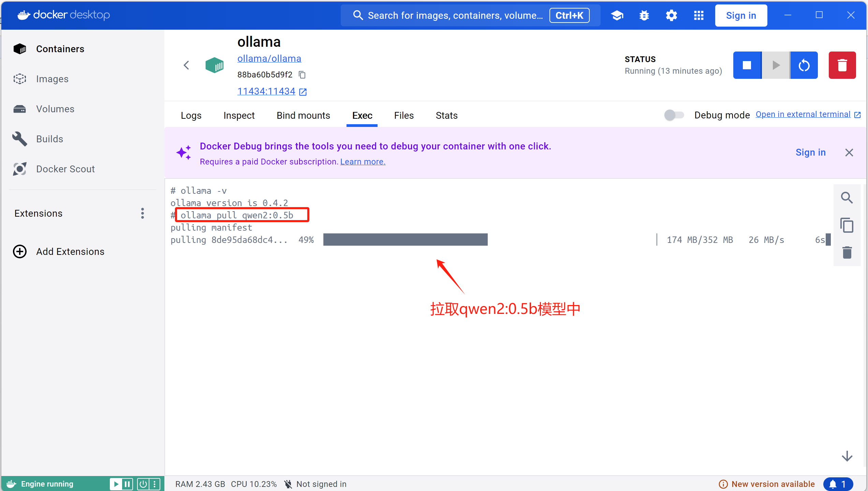Go back using the left chevron
Screen dimensions: 868x491
coord(186,65)
